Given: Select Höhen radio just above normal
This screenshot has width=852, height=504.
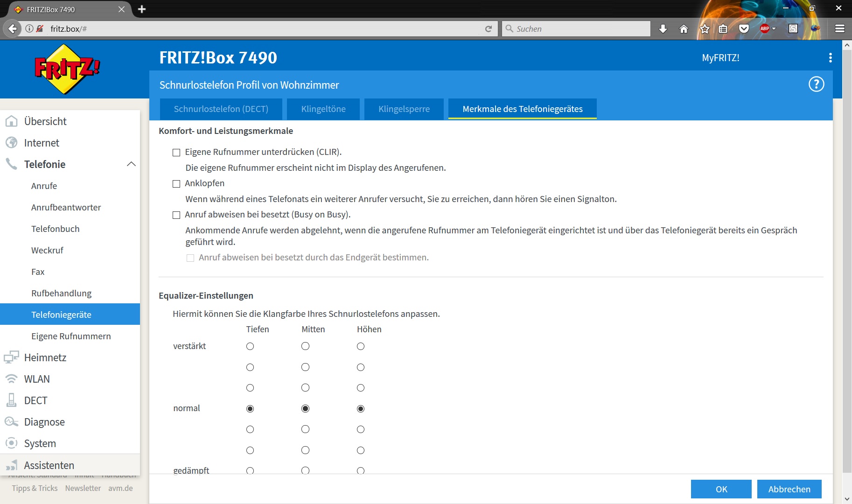Looking at the screenshot, I should tap(361, 388).
